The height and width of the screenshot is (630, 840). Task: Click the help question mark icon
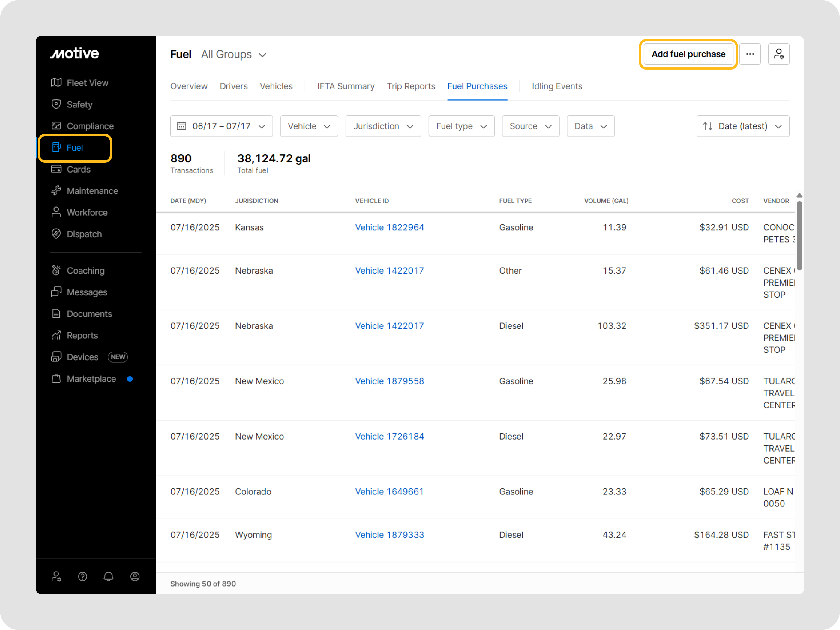click(82, 577)
